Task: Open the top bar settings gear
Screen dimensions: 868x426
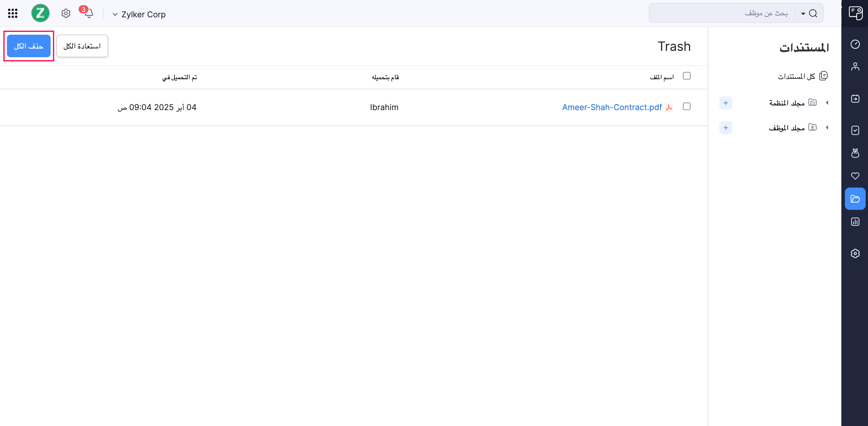Action: (66, 14)
